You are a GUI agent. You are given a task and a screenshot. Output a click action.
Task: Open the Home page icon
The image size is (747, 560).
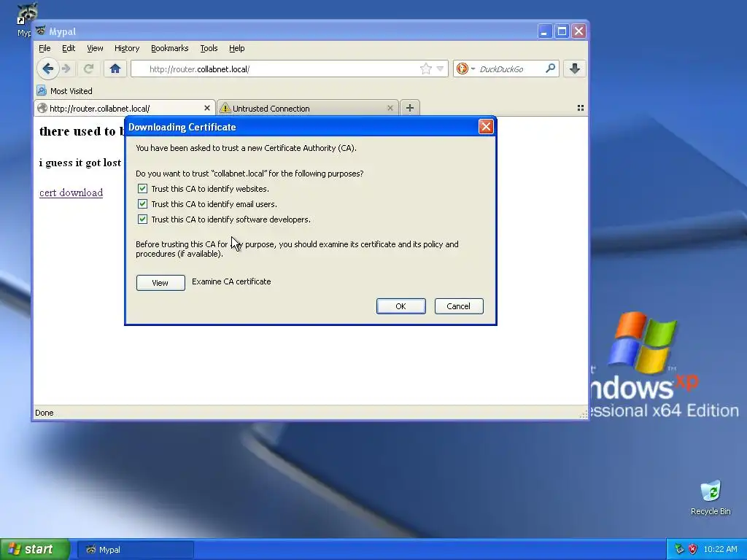click(115, 69)
